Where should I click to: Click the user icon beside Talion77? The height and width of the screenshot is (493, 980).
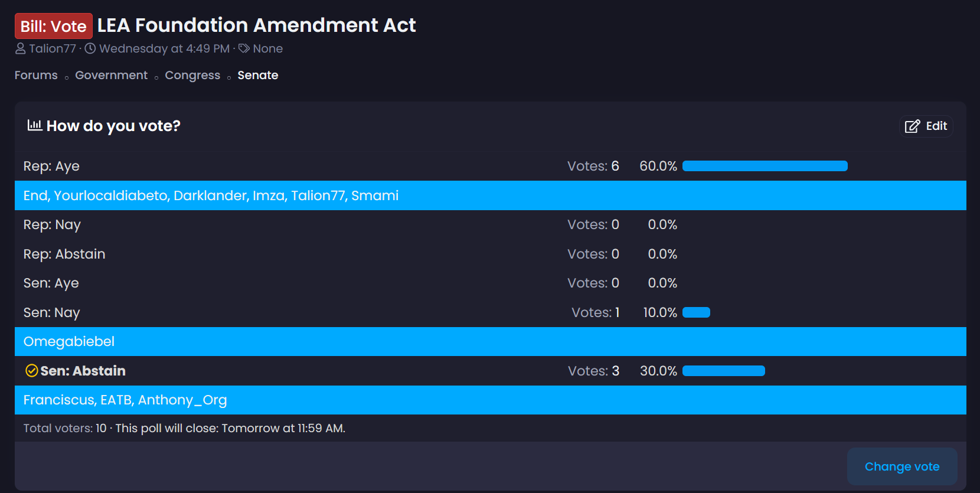click(x=21, y=48)
